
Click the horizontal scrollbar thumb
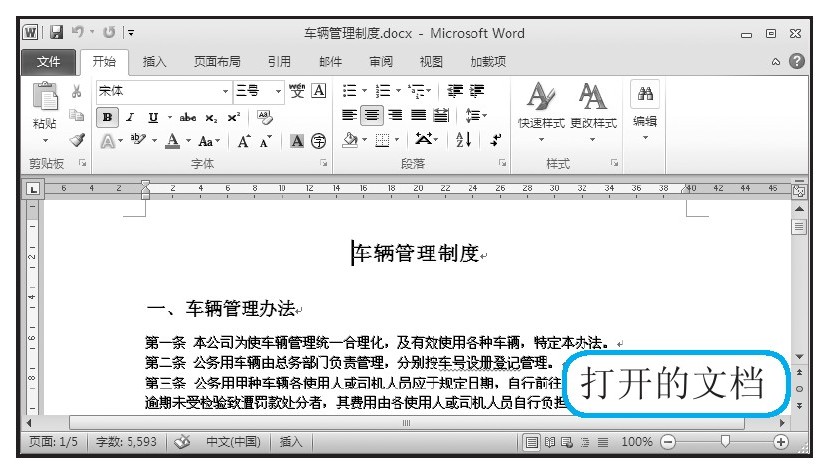[x=407, y=423]
